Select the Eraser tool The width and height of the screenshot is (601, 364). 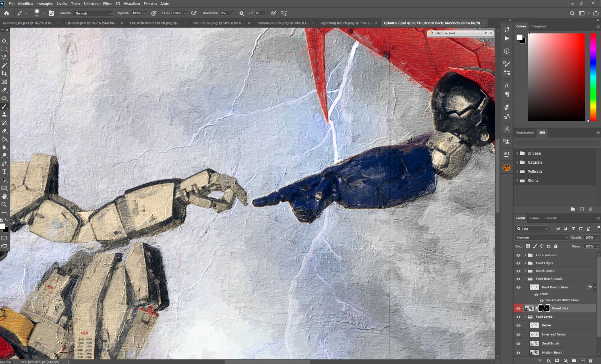4,131
